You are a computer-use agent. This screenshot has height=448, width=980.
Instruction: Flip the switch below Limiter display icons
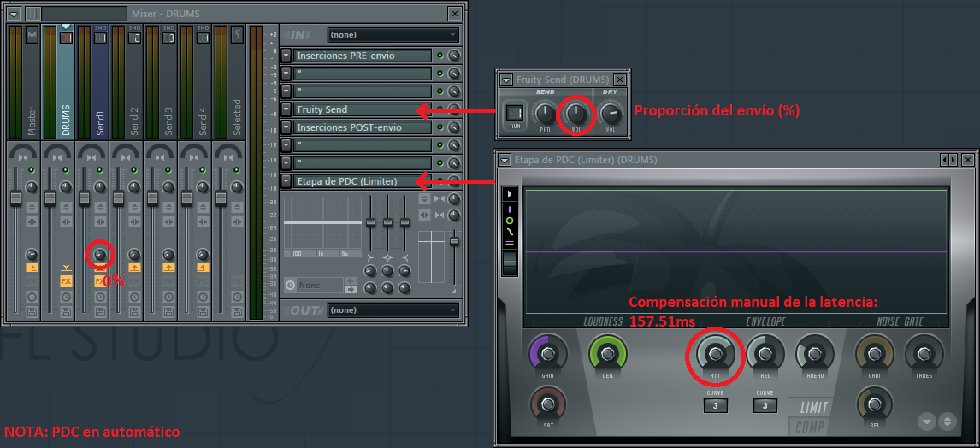click(510, 263)
